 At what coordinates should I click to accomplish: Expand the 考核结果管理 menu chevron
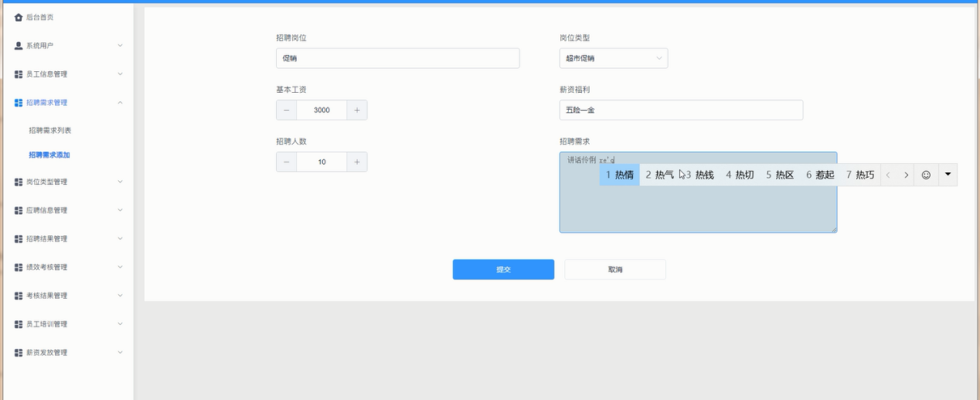[x=120, y=296]
